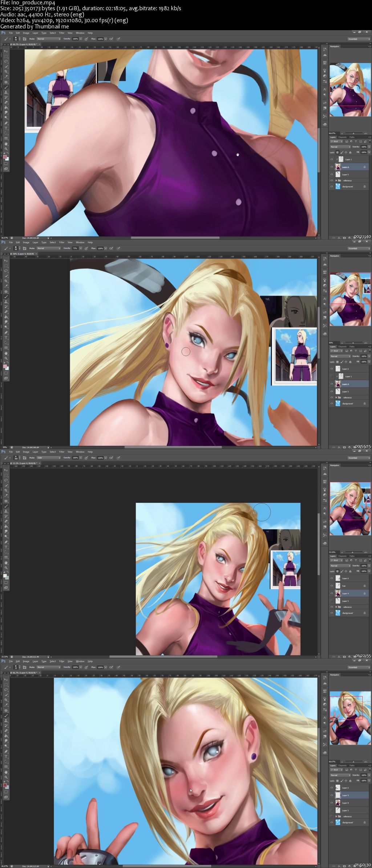Hide the hair layer in the 01:22:55 frame
Screen dimensions: 372x868
pos(332,586)
